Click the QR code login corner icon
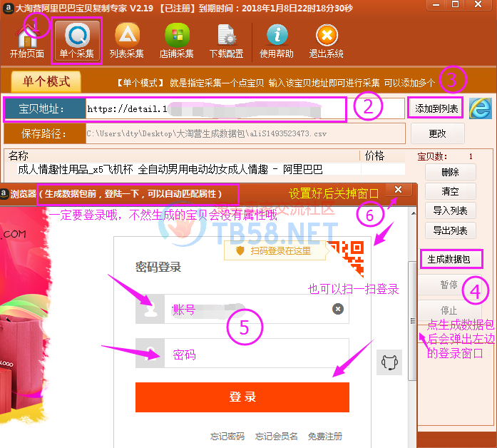 (348, 258)
